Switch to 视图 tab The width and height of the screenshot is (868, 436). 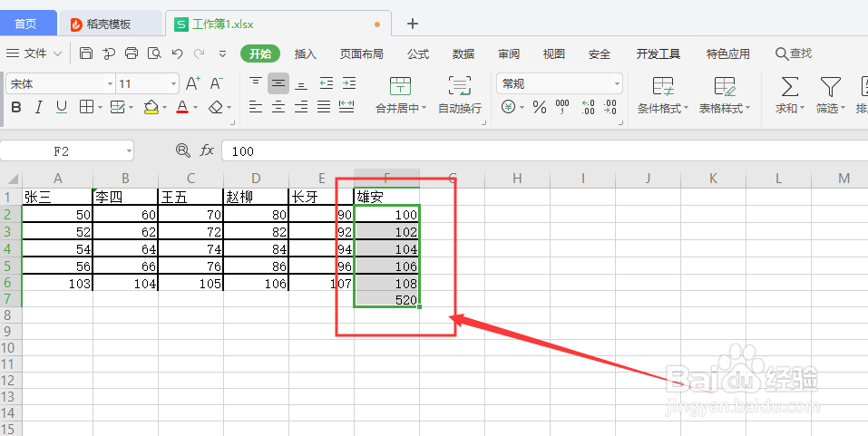[x=553, y=53]
